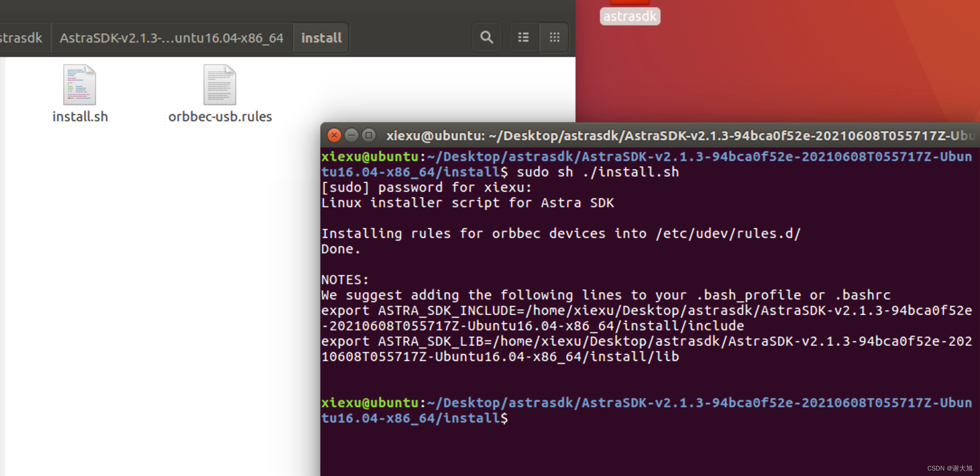This screenshot has height=476, width=980.
Task: Maximize the terminal window
Action: click(369, 135)
